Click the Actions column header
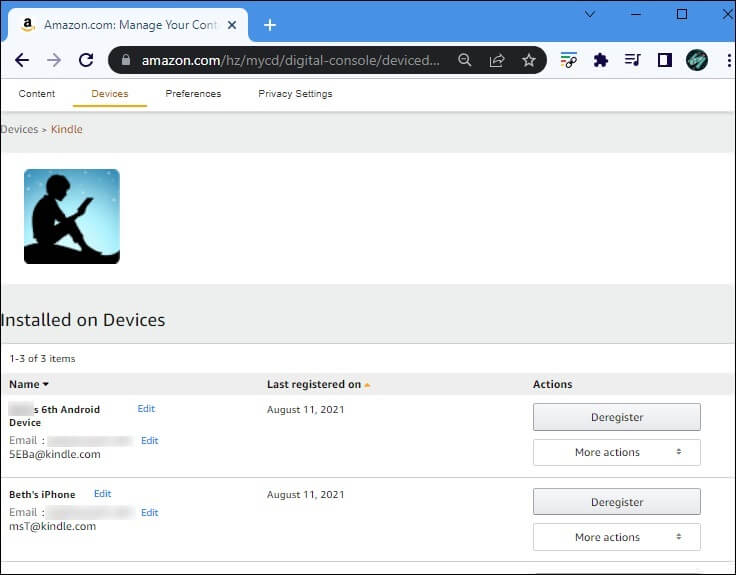The width and height of the screenshot is (736, 575). coord(552,384)
